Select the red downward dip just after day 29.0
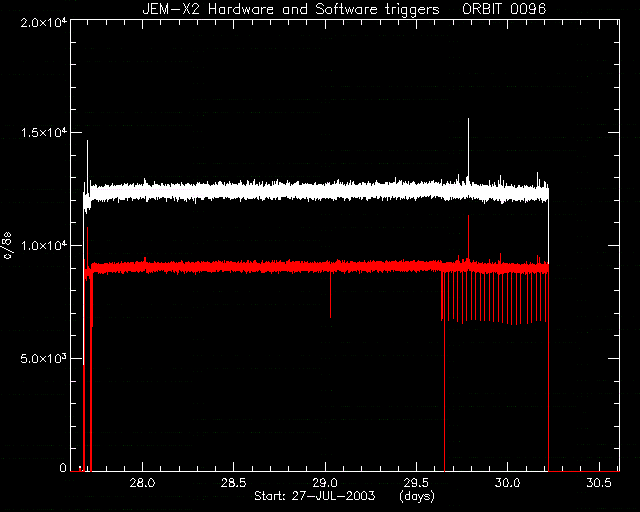This screenshot has width=640, height=512. [330, 295]
